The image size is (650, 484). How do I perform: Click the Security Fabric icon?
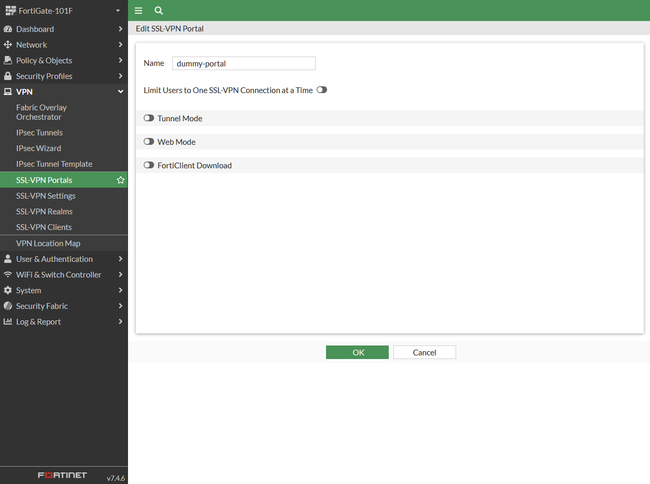coord(7,306)
